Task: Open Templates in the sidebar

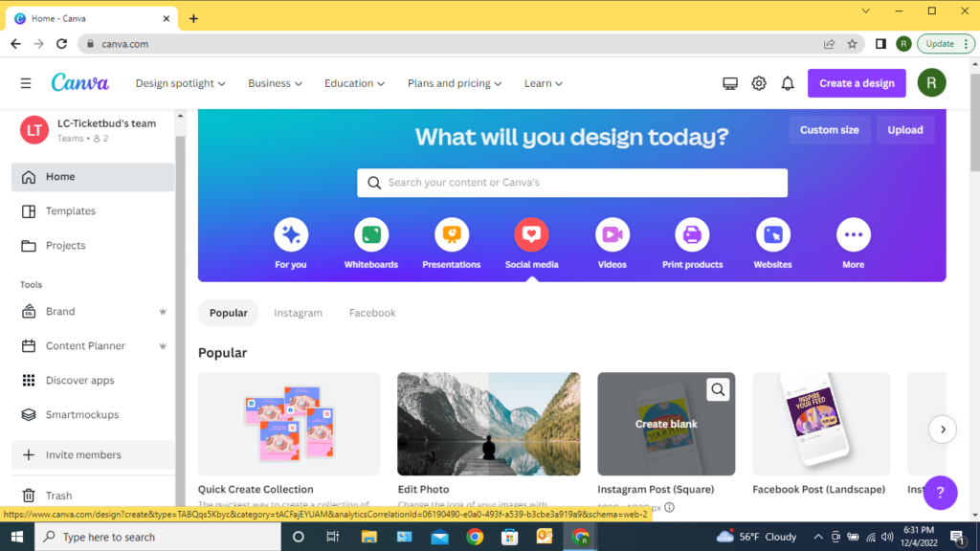Action: coord(93,211)
